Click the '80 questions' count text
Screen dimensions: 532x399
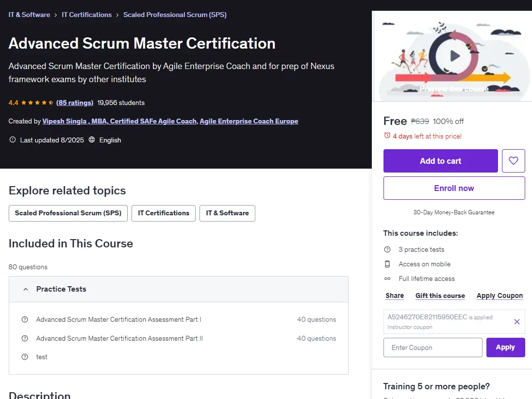[28, 267]
